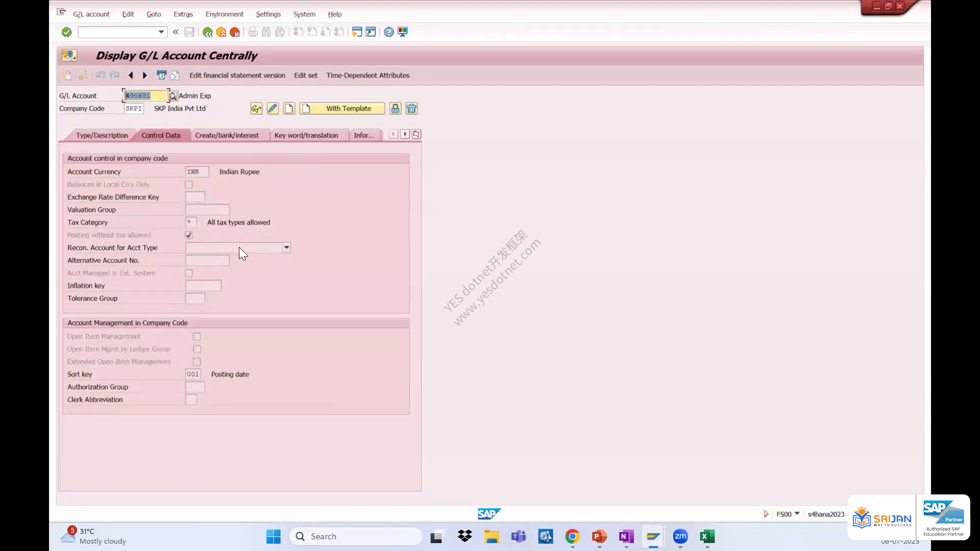The height and width of the screenshot is (551, 980).
Task: Click Edit set button
Action: pyautogui.click(x=306, y=76)
